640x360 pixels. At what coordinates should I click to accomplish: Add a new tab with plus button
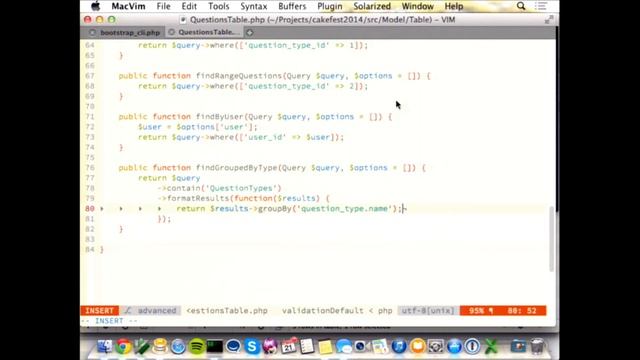click(249, 32)
